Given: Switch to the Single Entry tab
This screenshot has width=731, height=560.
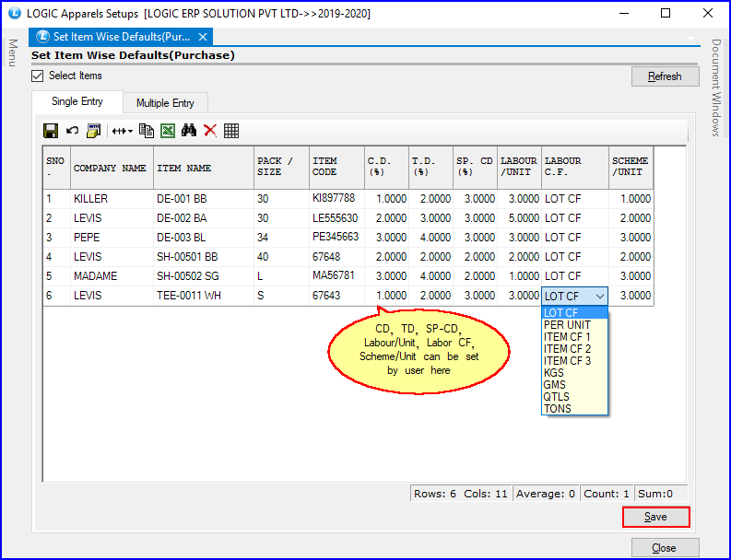Looking at the screenshot, I should pyautogui.click(x=77, y=101).
